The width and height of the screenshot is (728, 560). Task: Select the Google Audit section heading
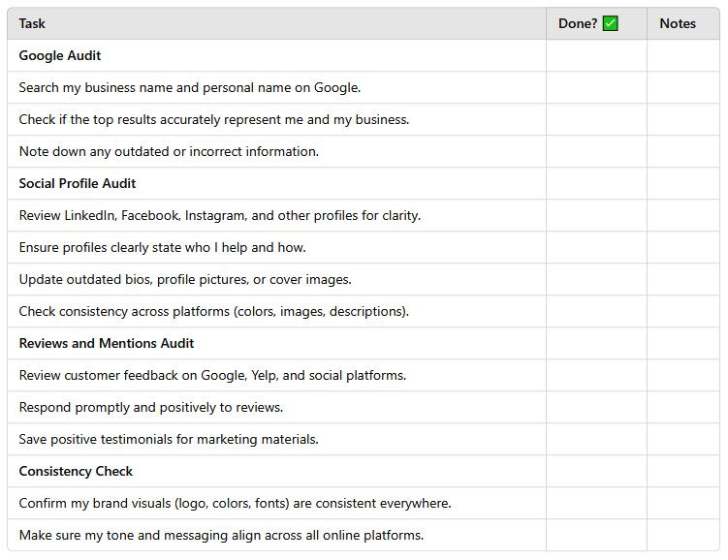(x=60, y=55)
